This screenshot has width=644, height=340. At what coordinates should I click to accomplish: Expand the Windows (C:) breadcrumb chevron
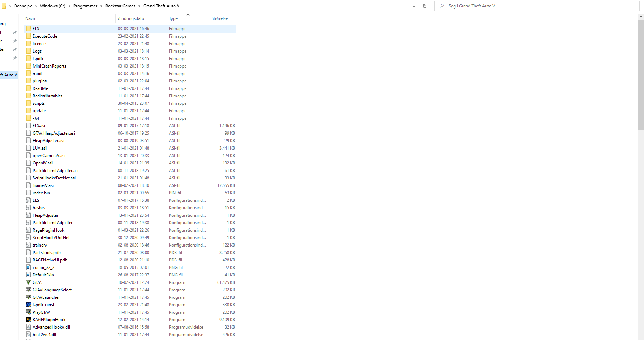coord(69,6)
